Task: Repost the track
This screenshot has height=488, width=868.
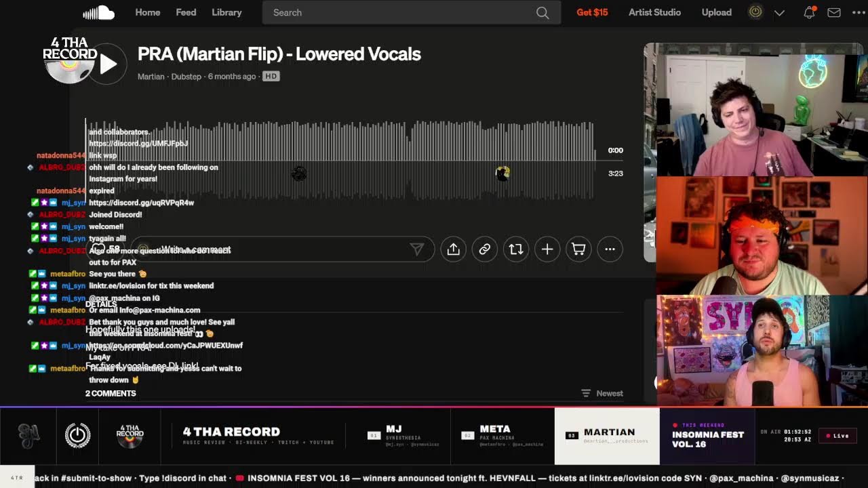Action: pyautogui.click(x=516, y=249)
